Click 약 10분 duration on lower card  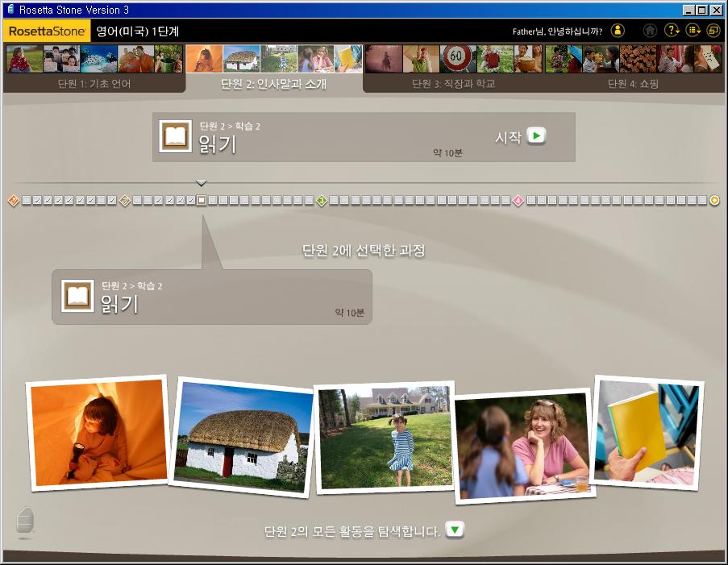[350, 313]
